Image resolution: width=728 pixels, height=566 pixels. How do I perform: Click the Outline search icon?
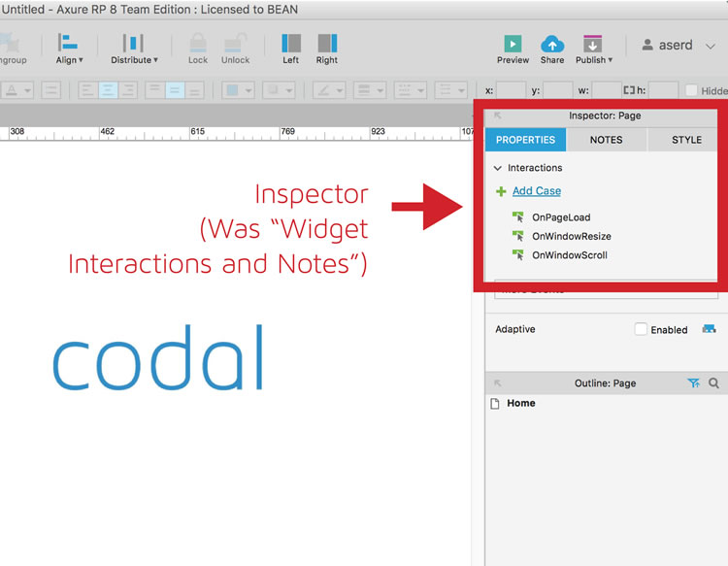coord(713,383)
